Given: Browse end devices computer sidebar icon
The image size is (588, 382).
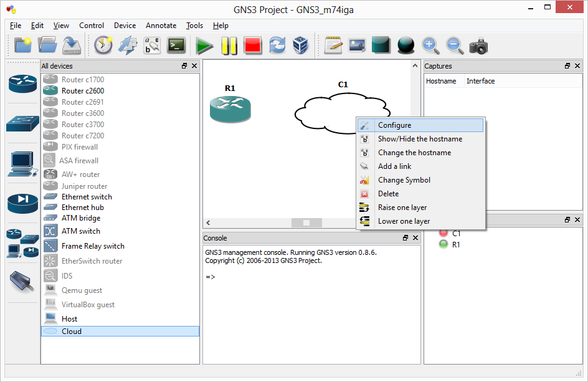Looking at the screenshot, I should click(22, 164).
